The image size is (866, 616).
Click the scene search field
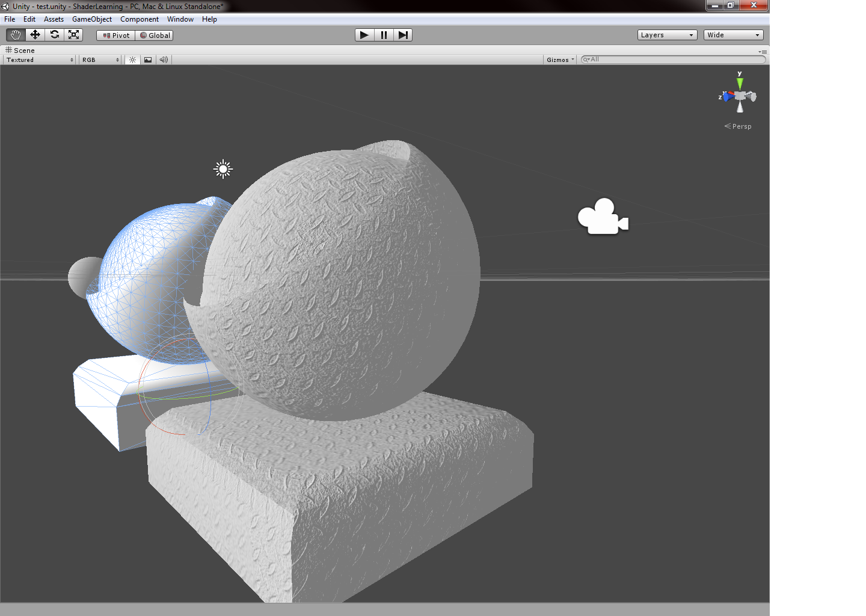pos(673,60)
